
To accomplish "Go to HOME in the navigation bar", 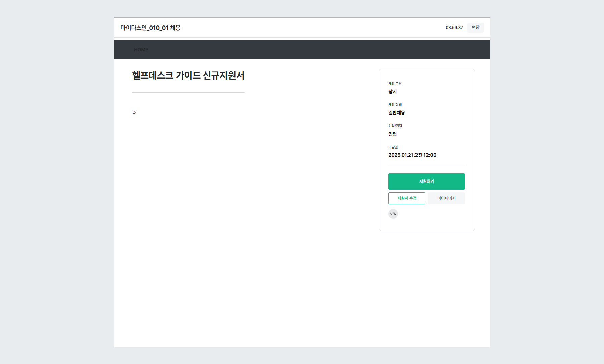I will (141, 49).
